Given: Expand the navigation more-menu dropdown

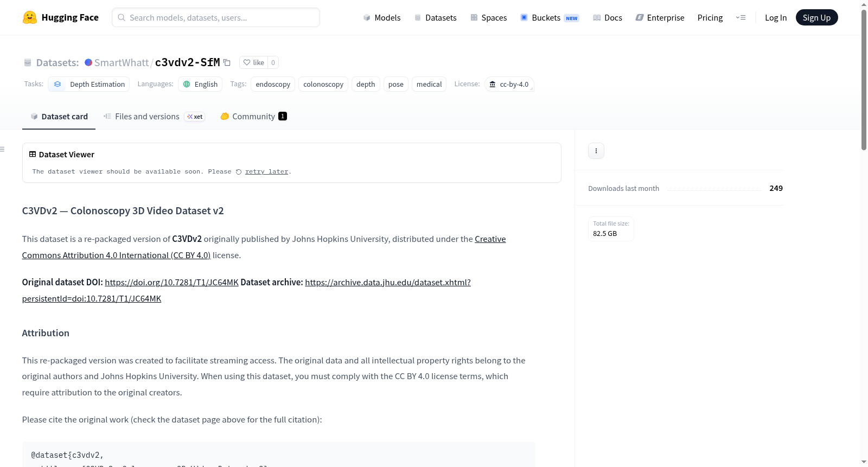Looking at the screenshot, I should coord(741,18).
